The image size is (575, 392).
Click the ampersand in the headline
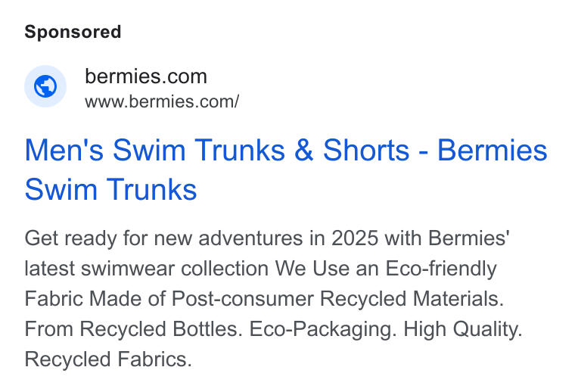point(304,150)
